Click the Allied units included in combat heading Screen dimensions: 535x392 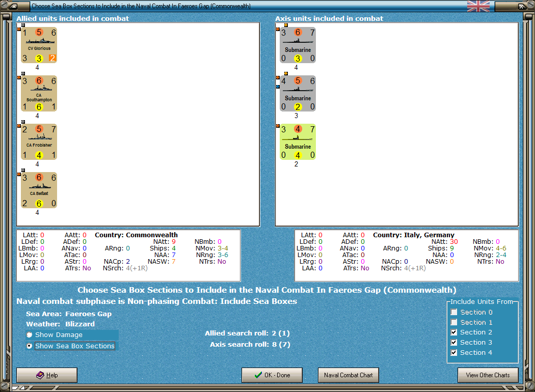click(73, 18)
